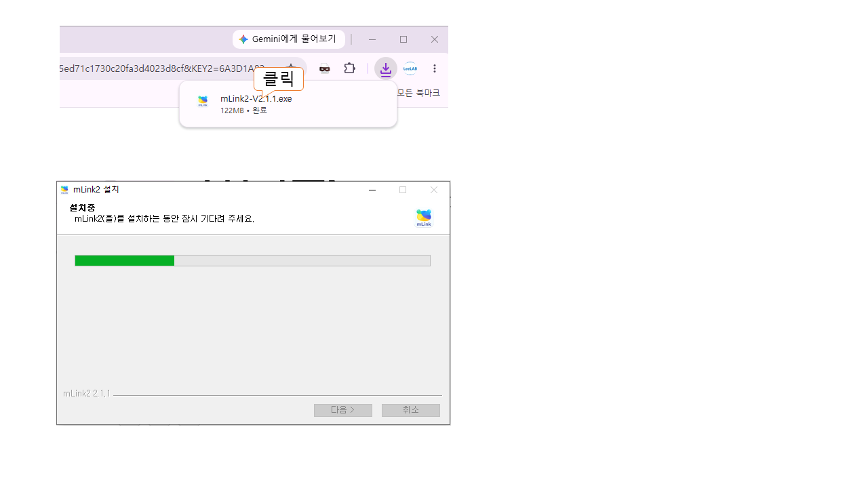
Task: Close the Chrome window
Action: point(435,39)
